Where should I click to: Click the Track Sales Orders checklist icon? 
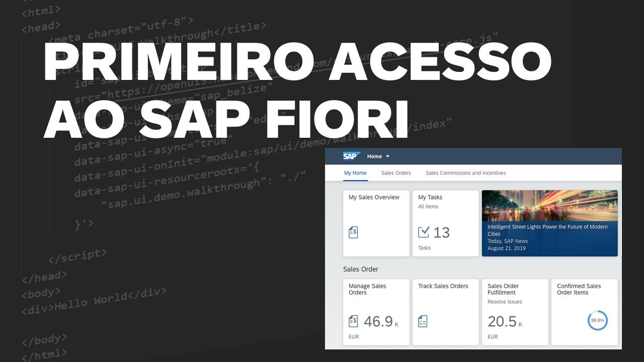click(423, 321)
